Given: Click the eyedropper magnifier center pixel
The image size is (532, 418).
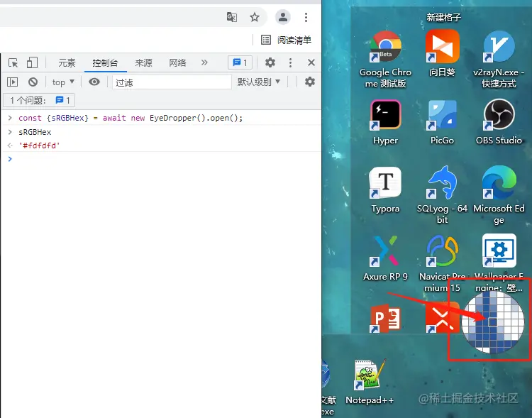Looking at the screenshot, I should pyautogui.click(x=493, y=322).
